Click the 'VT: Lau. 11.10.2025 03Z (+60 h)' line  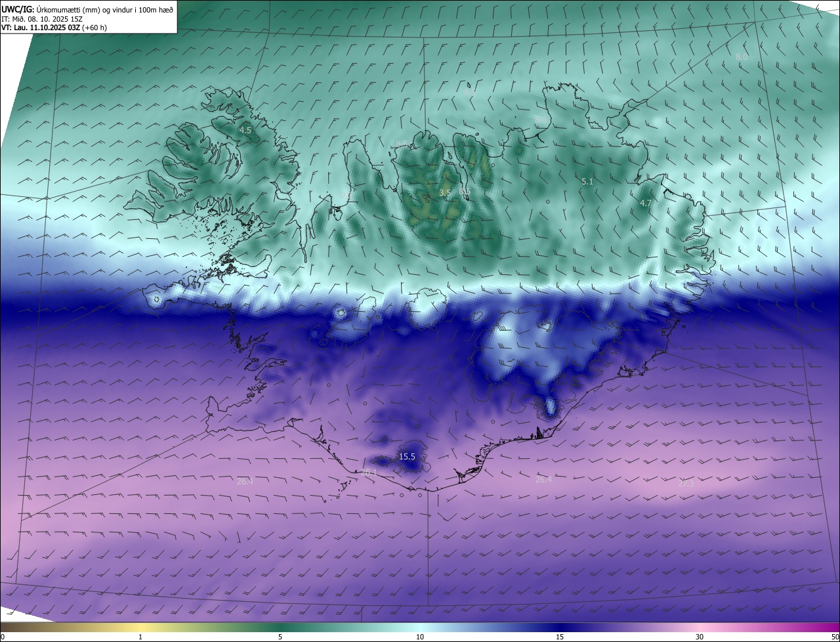tap(54, 28)
